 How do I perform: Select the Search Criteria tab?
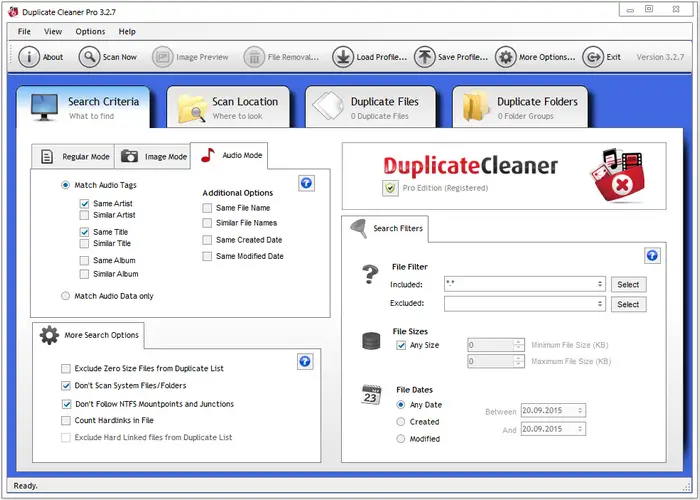point(83,107)
